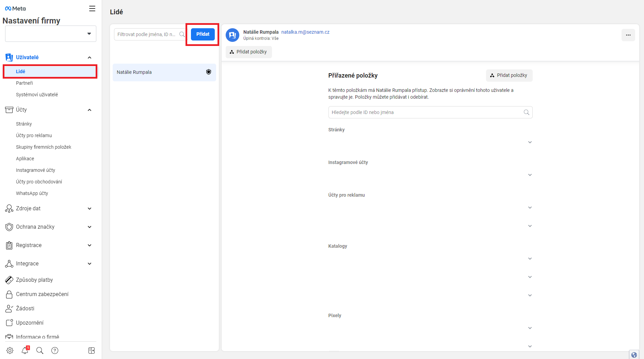Click email natalka.m@seznam.cz
The width and height of the screenshot is (644, 359).
tap(305, 32)
